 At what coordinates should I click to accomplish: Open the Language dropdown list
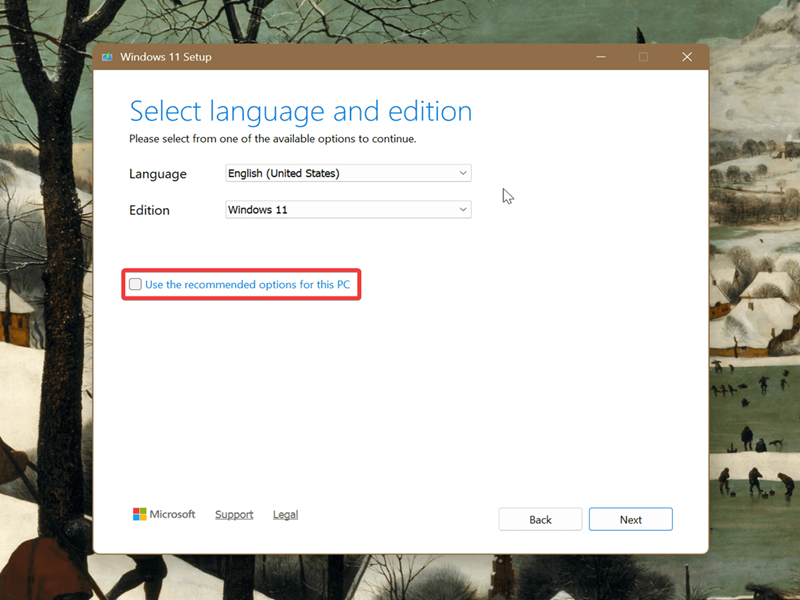coord(348,173)
